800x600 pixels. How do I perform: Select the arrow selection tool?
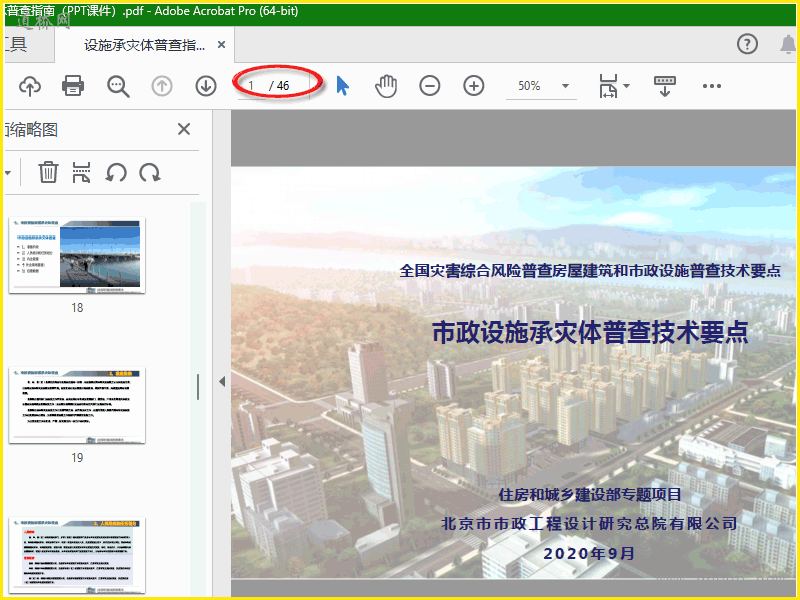[x=343, y=86]
